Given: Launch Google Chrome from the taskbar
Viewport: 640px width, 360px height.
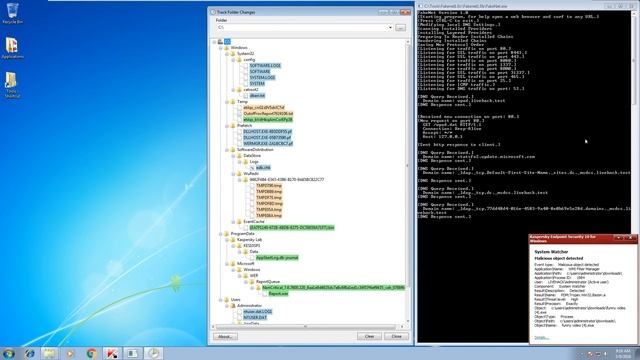Looking at the screenshot, I should [x=91, y=353].
